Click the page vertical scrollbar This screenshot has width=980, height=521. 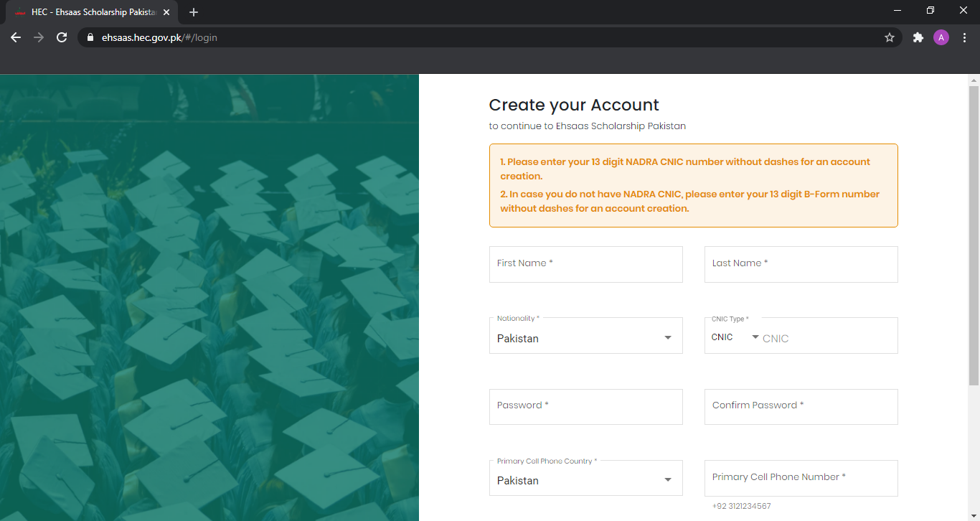(974, 235)
